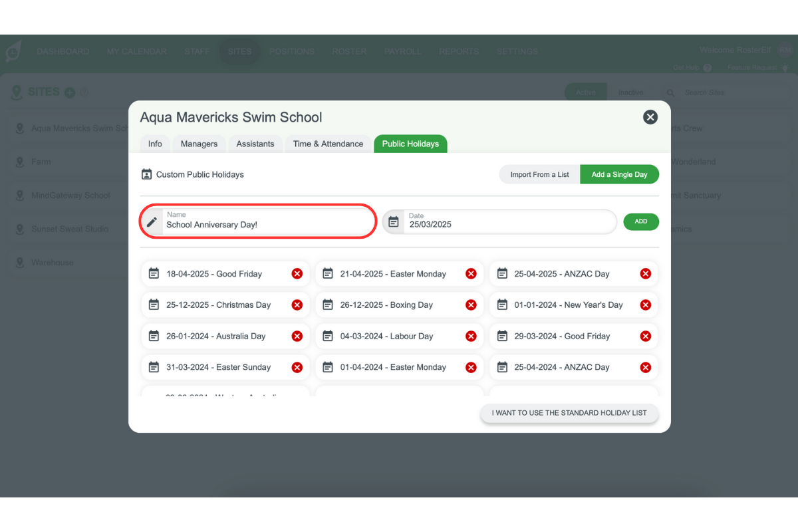Click the green ADD button
The width and height of the screenshot is (798, 532).
[641, 221]
